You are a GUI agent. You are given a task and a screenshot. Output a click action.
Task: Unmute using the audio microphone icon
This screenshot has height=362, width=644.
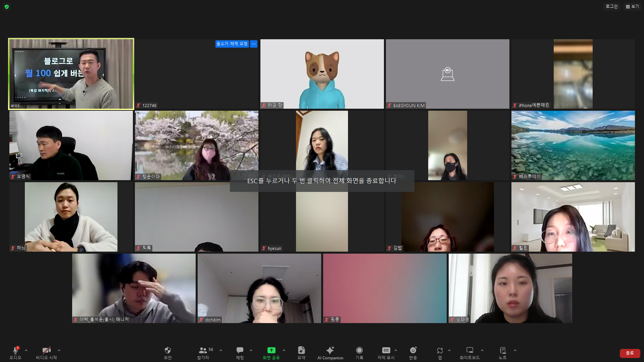click(x=15, y=350)
